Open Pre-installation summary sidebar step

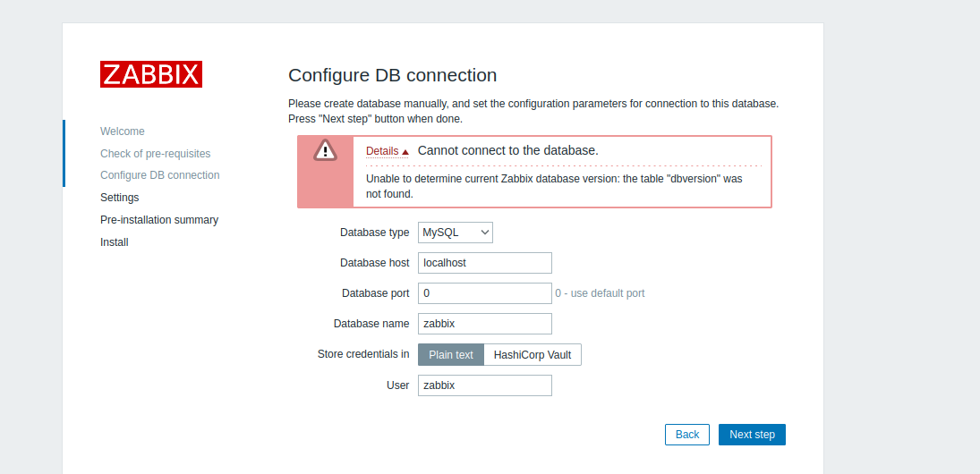(x=159, y=220)
